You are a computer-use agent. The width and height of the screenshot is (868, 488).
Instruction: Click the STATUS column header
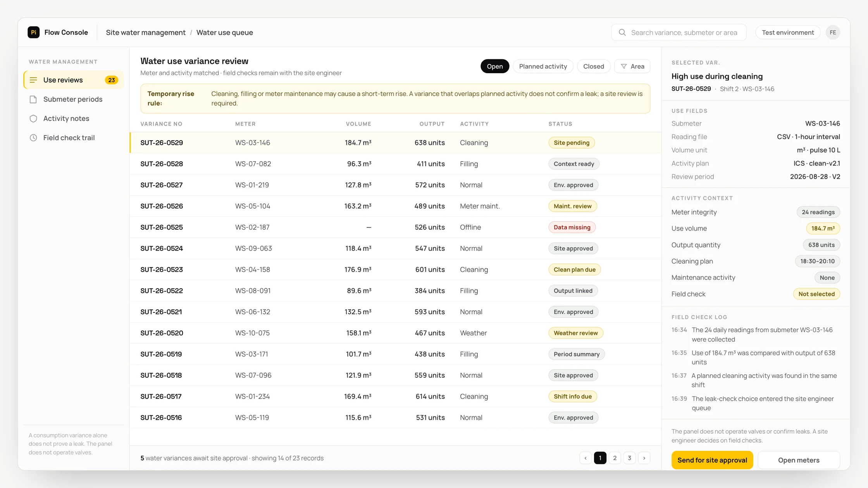pyautogui.click(x=560, y=124)
